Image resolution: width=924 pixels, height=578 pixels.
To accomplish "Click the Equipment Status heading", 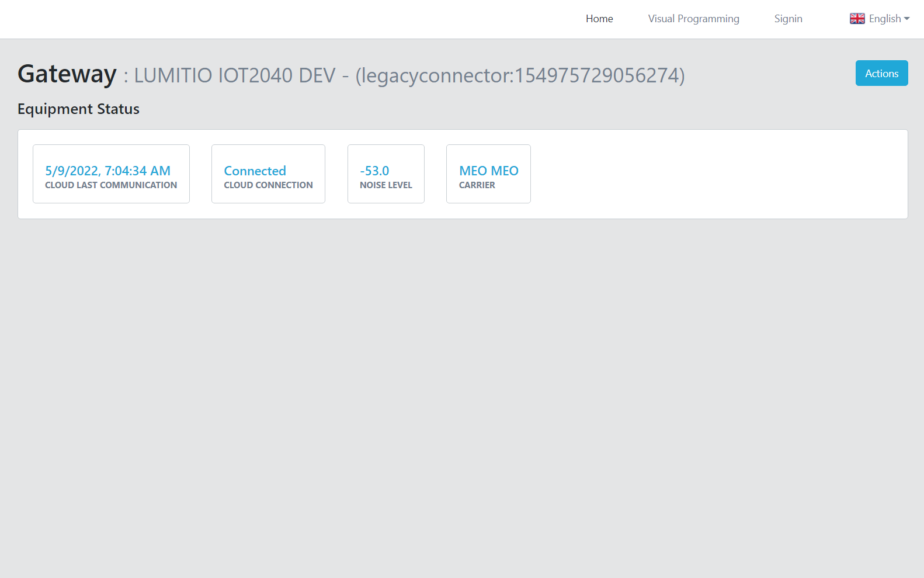I will click(78, 109).
